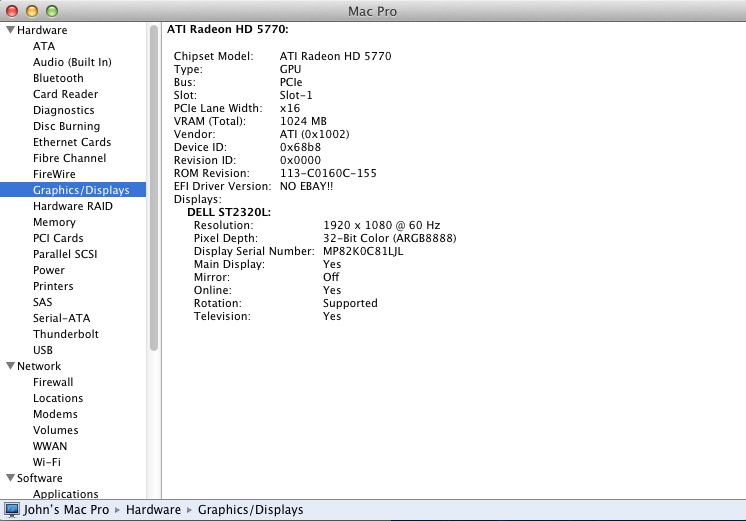Click the Type value GPU
The width and height of the screenshot is (746, 521).
pos(290,69)
